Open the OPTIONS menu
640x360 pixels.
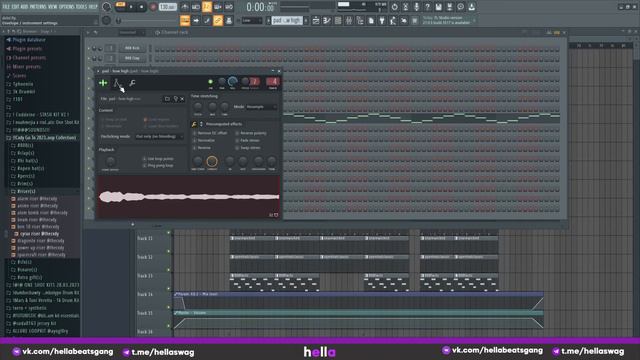tap(67, 7)
